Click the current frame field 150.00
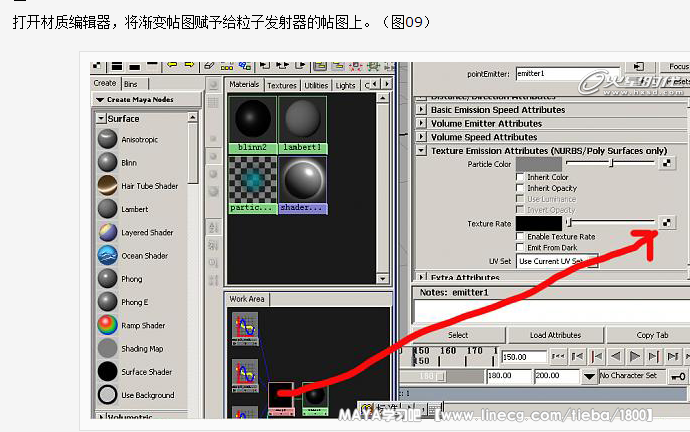 pos(524,357)
